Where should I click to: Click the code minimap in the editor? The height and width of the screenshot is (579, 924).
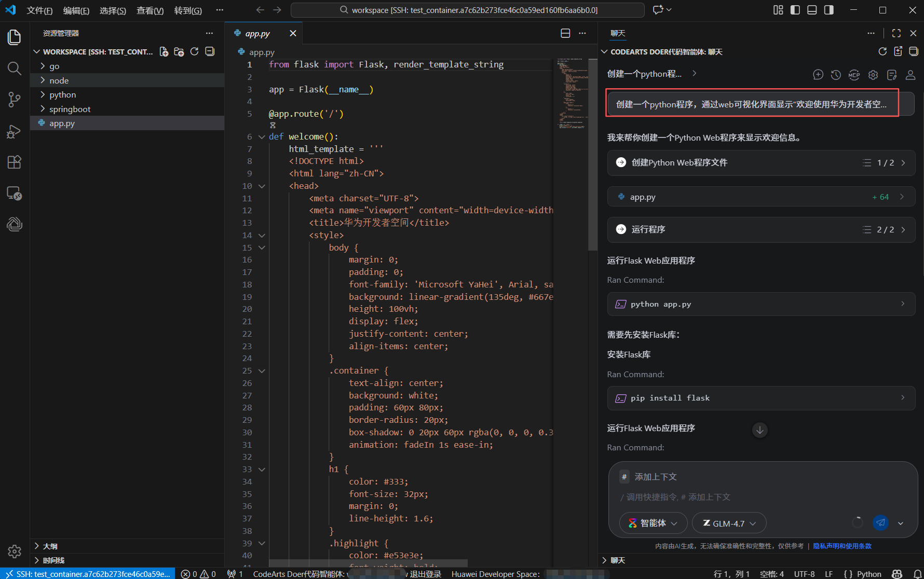(x=571, y=93)
